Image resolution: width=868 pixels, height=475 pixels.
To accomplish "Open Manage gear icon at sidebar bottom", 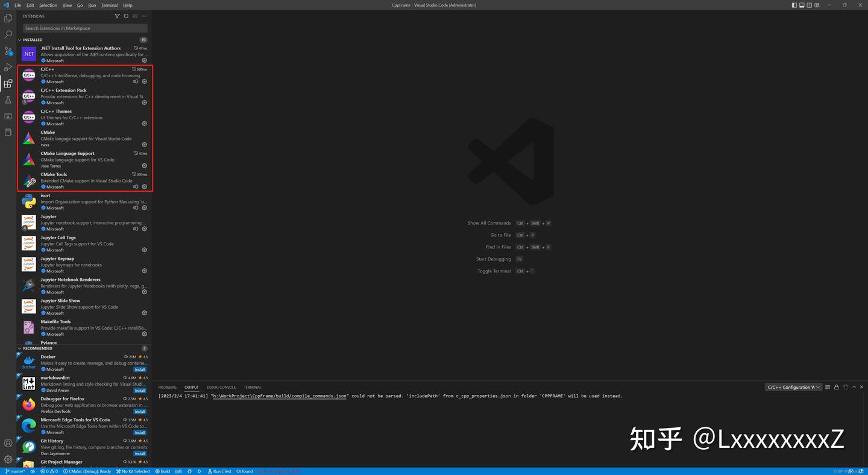I will 8,460.
